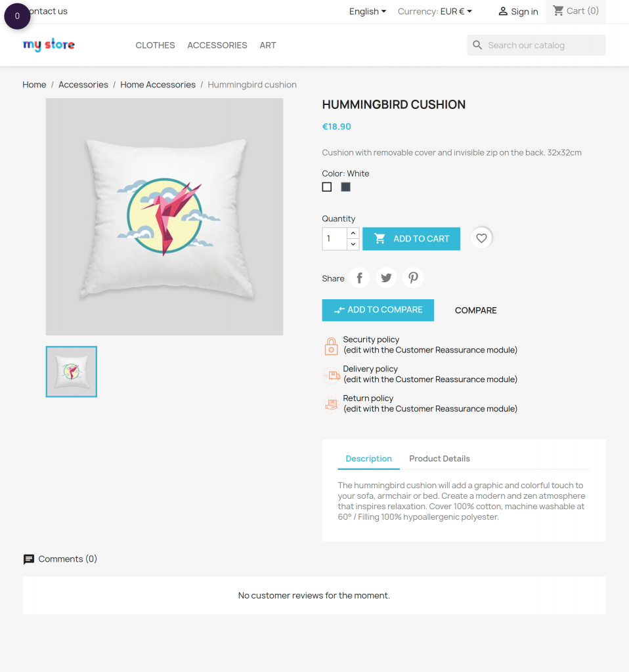The image size is (629, 672).
Task: Add the cushion to wishlist via heart icon
Action: point(481,238)
